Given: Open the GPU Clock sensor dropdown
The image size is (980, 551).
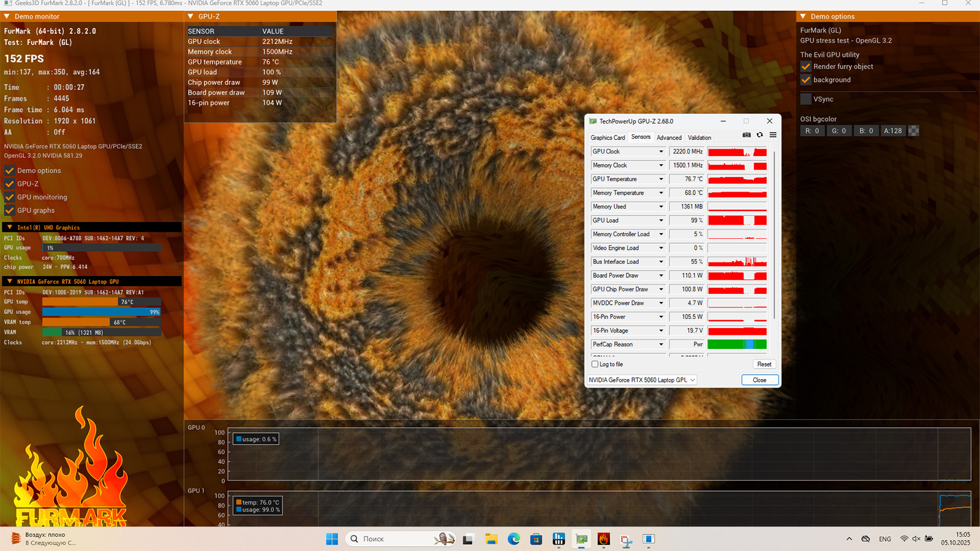Looking at the screenshot, I should (x=661, y=152).
